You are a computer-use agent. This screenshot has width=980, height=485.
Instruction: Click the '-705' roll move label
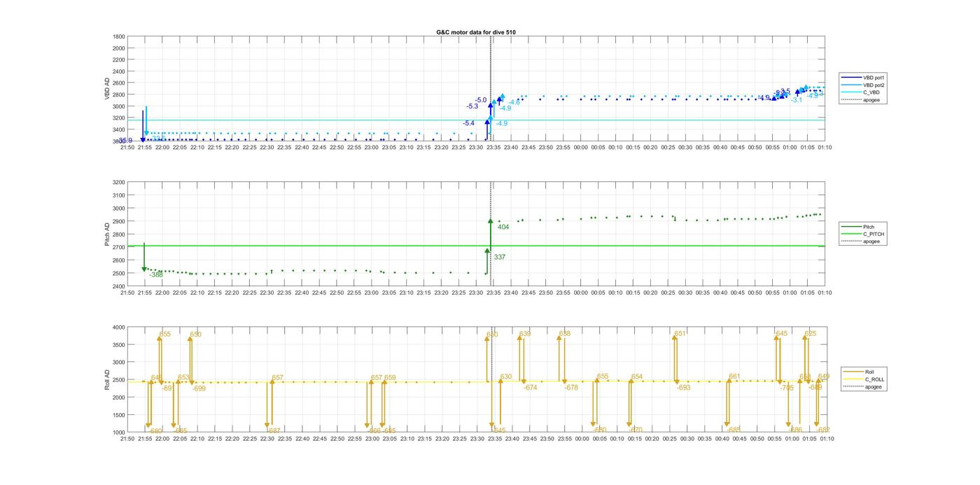pos(787,388)
